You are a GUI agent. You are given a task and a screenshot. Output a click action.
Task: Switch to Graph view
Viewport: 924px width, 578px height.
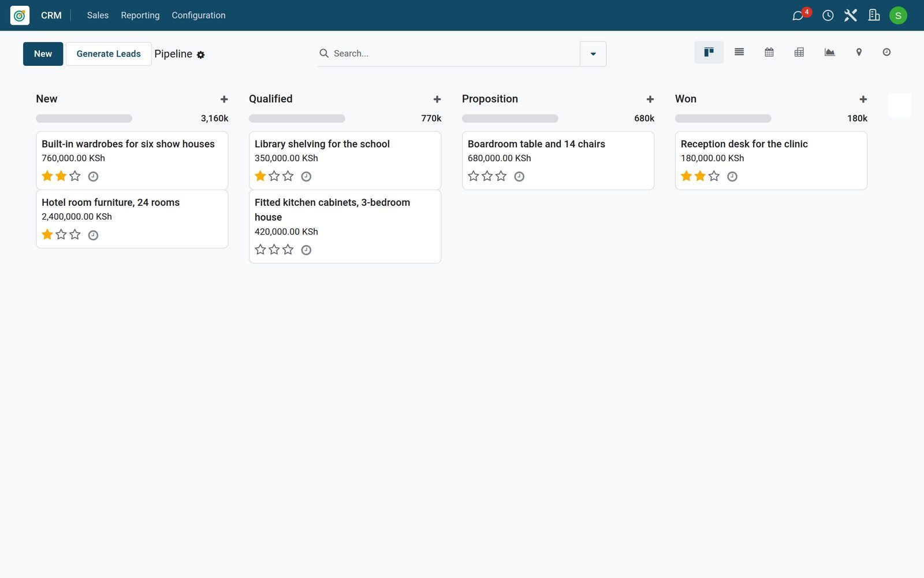coord(829,53)
